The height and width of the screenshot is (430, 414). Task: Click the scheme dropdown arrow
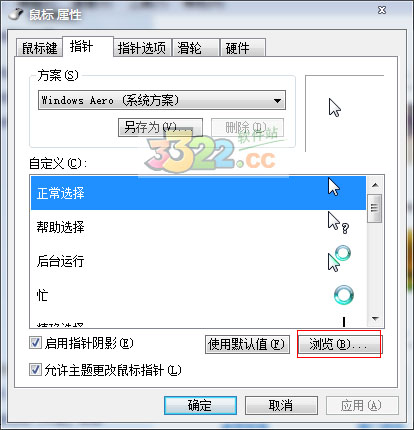click(x=277, y=100)
